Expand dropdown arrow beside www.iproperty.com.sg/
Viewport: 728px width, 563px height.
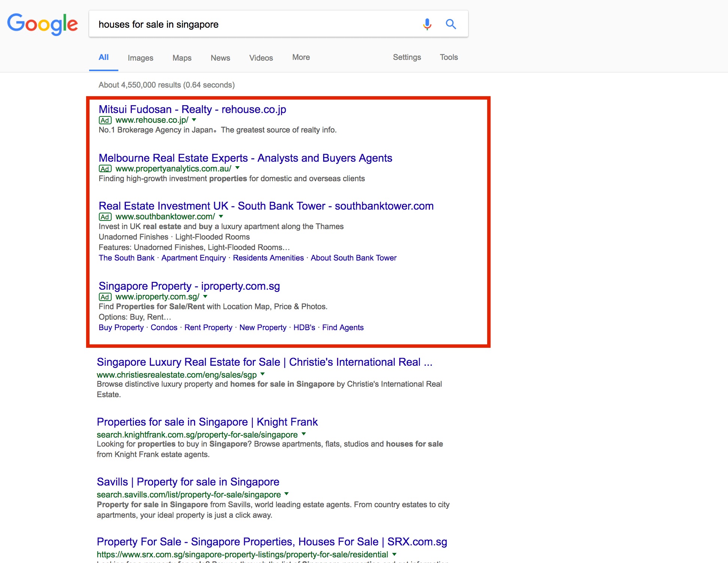[205, 296]
